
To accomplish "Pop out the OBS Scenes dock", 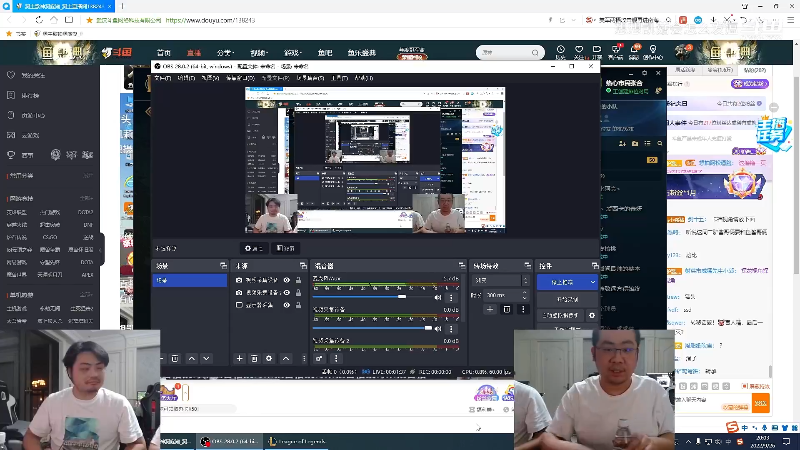I will (223, 266).
